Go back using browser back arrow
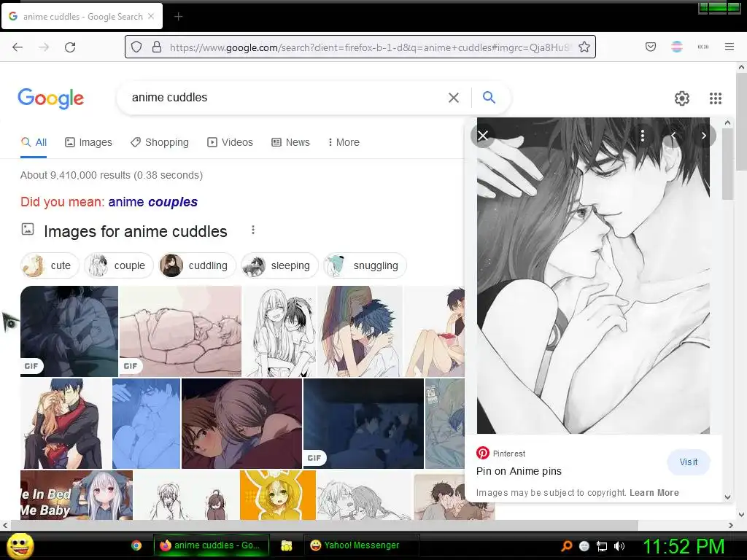The image size is (747, 560). pyautogui.click(x=18, y=47)
